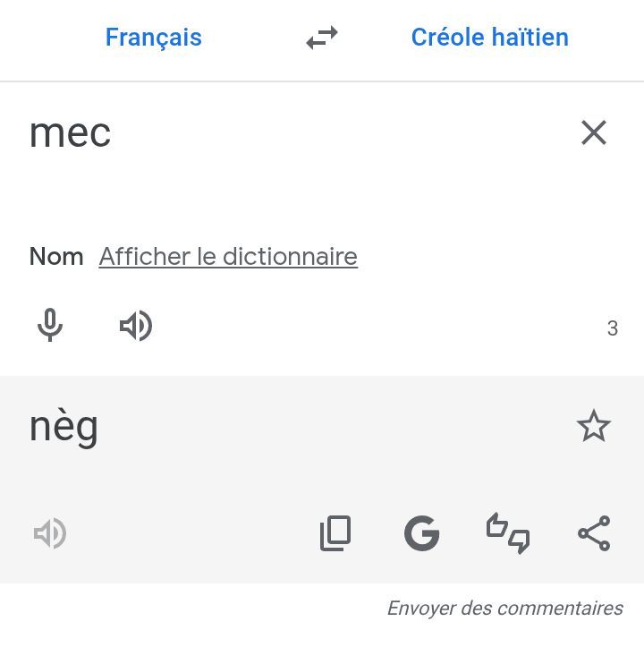Swap the source and target languages
This screenshot has height=647, width=644.
tap(322, 38)
